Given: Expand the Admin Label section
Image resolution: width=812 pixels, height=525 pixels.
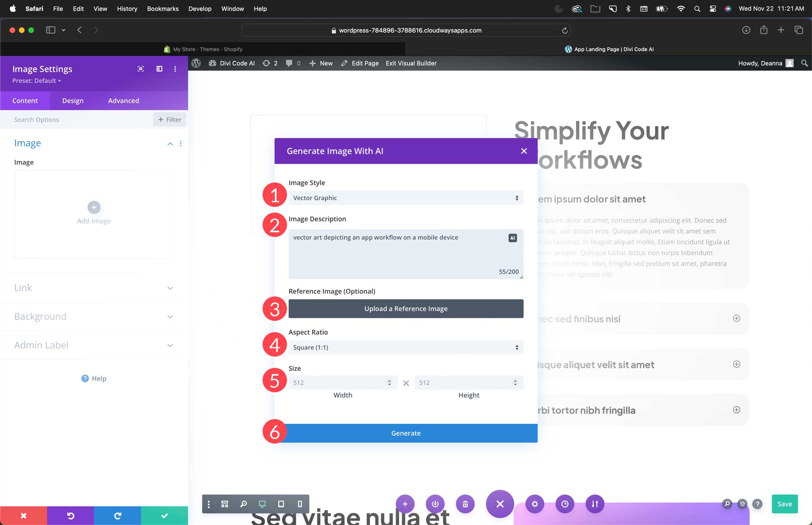Looking at the screenshot, I should click(94, 345).
